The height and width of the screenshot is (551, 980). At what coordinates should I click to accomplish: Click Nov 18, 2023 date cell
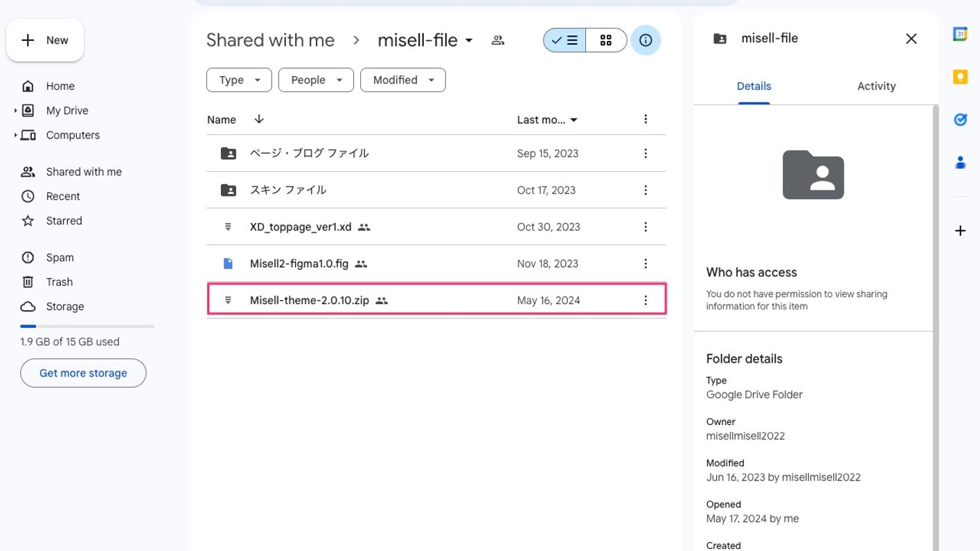coord(547,264)
